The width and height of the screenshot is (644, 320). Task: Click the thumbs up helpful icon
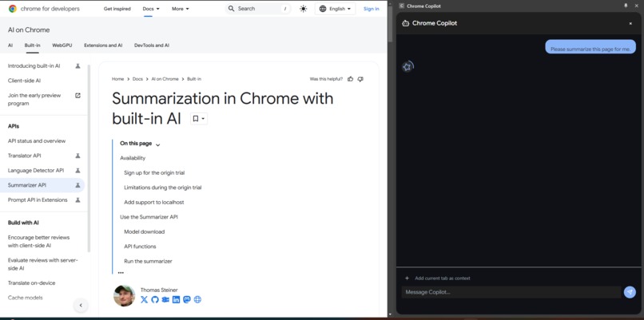click(x=350, y=79)
